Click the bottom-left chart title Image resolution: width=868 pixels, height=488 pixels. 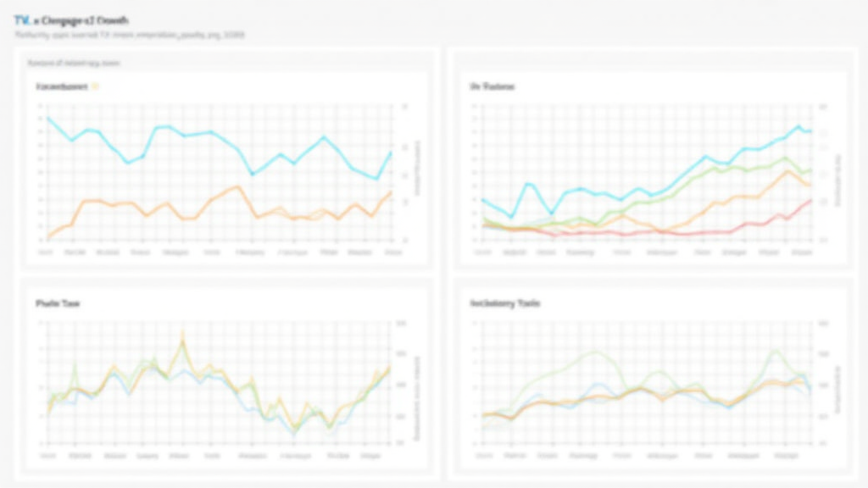(58, 302)
